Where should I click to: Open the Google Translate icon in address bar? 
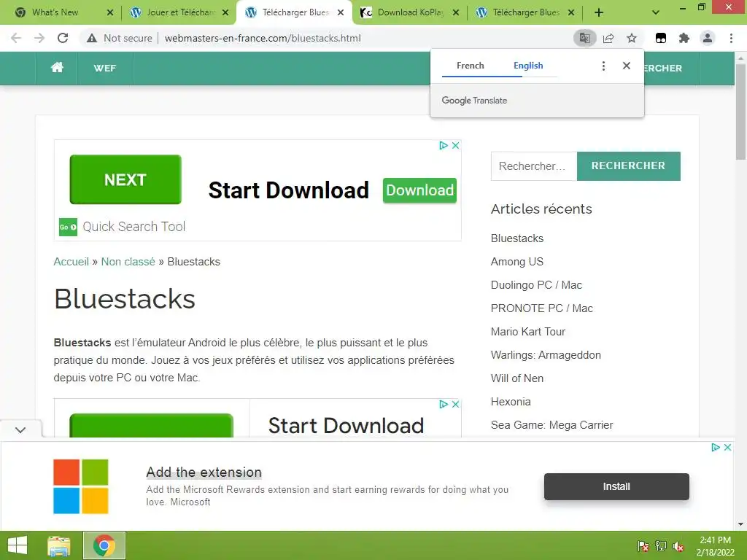(584, 38)
